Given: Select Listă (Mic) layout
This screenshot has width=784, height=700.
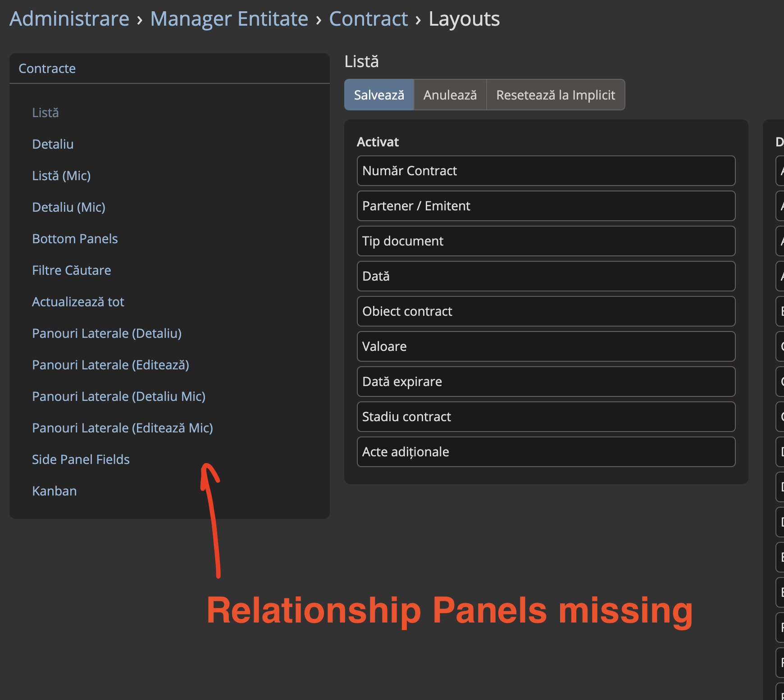Looking at the screenshot, I should pos(61,176).
